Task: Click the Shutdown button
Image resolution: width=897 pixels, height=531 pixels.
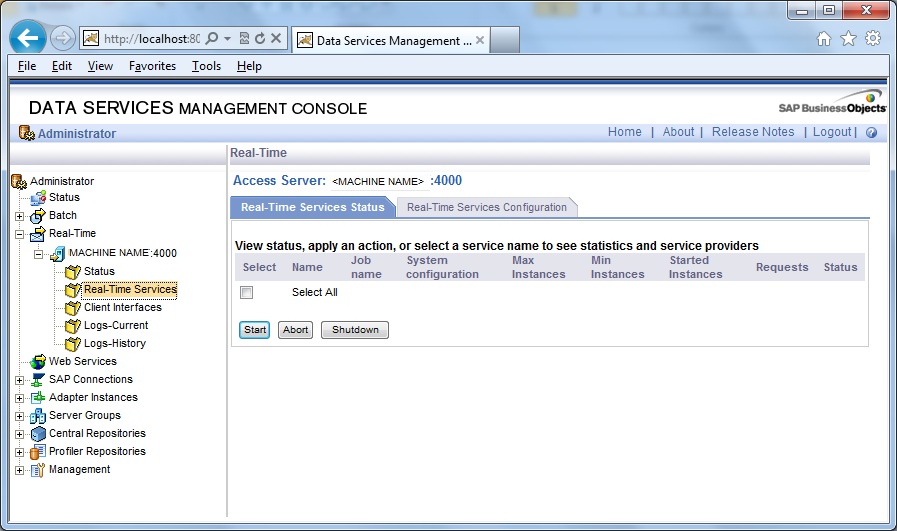Action: [x=355, y=330]
